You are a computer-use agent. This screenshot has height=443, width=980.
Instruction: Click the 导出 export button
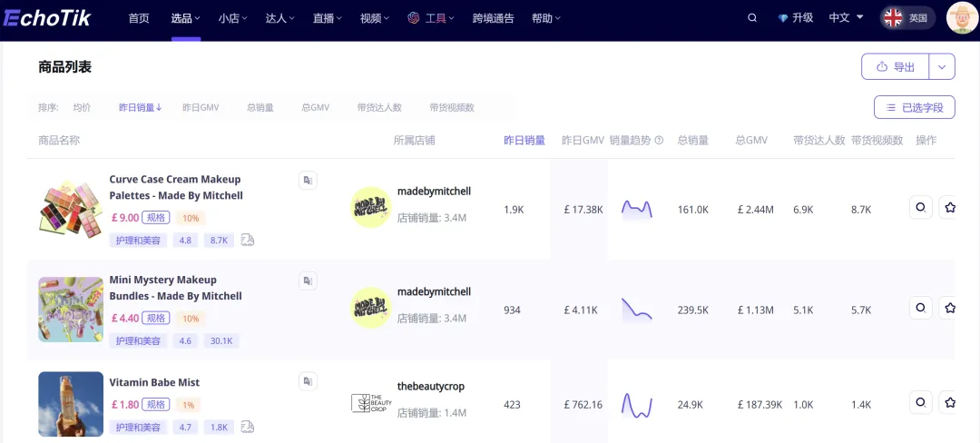coord(895,67)
